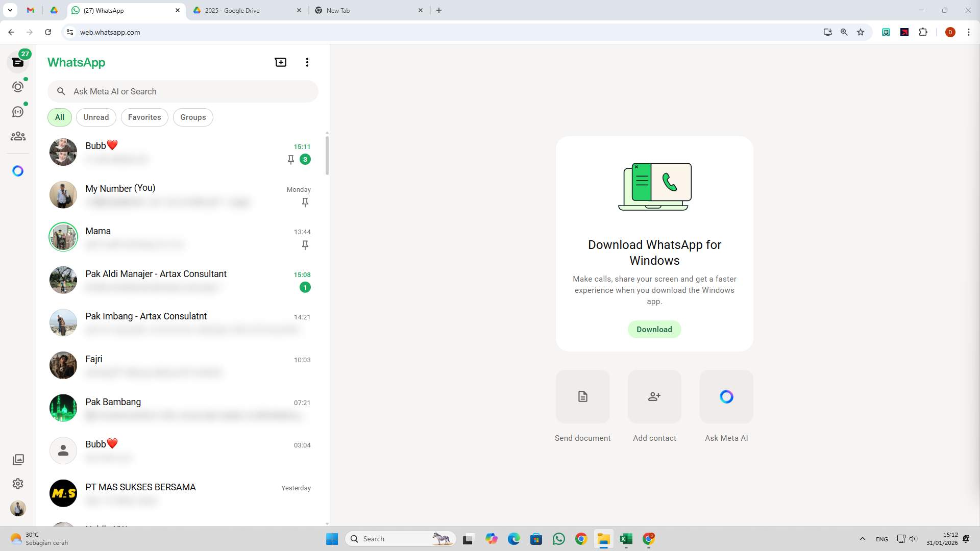Viewport: 980px width, 551px height.
Task: Open the three-dot menu beside WhatsApp title
Action: click(x=307, y=62)
